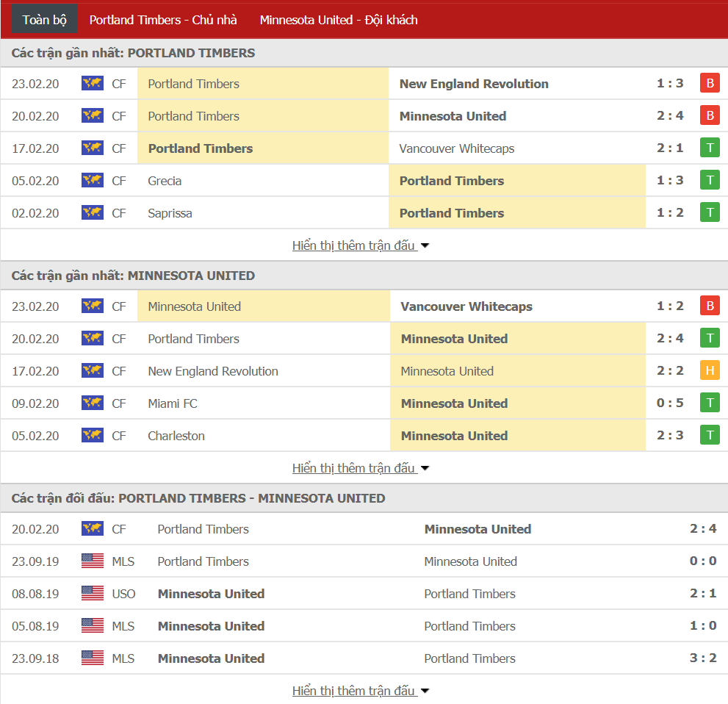Switch to Portland Timbers - Chủ nhà tab

163,20
